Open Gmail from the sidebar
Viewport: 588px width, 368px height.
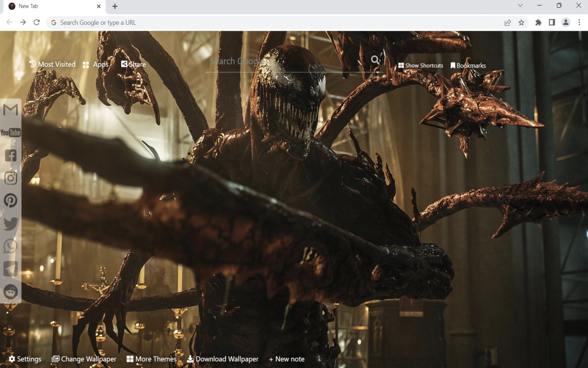pyautogui.click(x=11, y=110)
